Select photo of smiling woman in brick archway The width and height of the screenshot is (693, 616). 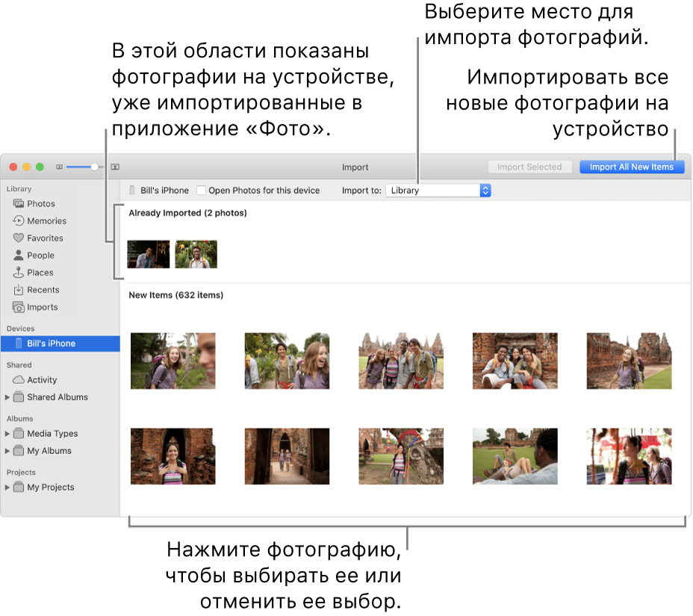click(173, 456)
